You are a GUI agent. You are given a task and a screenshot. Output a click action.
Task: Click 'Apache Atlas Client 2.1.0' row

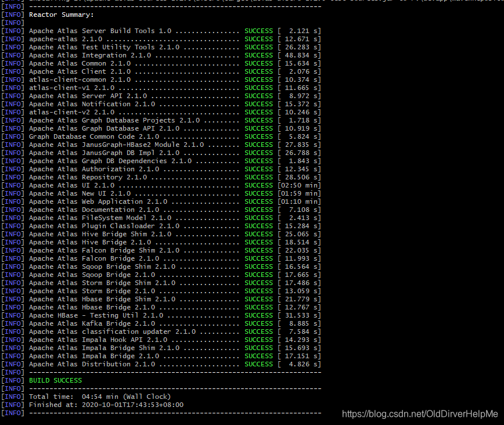80,71
